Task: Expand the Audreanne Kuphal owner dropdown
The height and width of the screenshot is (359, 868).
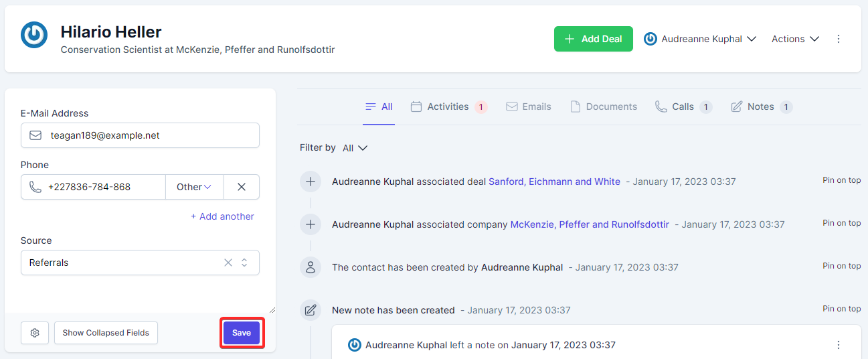Action: [700, 39]
